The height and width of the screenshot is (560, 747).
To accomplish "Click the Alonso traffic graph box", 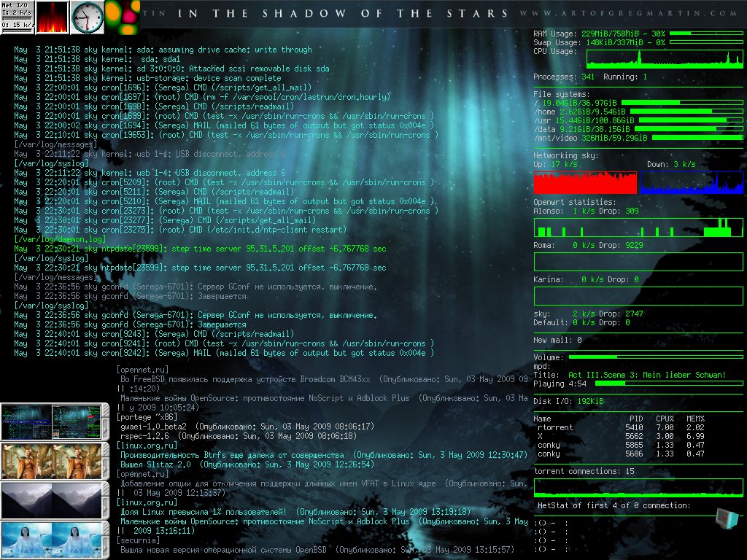I will (638, 227).
